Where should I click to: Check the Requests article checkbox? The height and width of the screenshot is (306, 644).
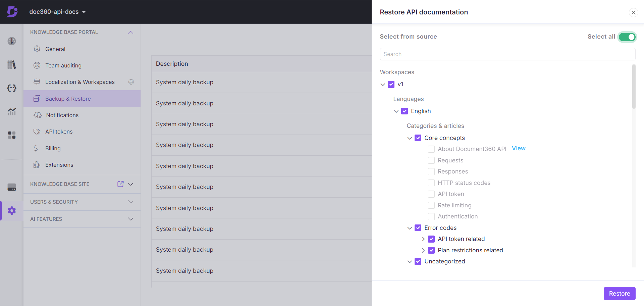click(x=431, y=160)
